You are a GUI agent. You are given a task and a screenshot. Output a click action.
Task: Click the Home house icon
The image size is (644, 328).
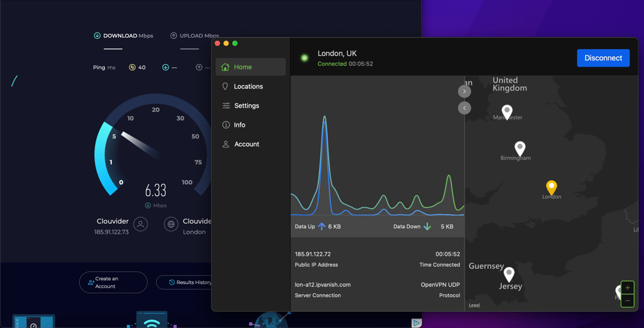225,67
